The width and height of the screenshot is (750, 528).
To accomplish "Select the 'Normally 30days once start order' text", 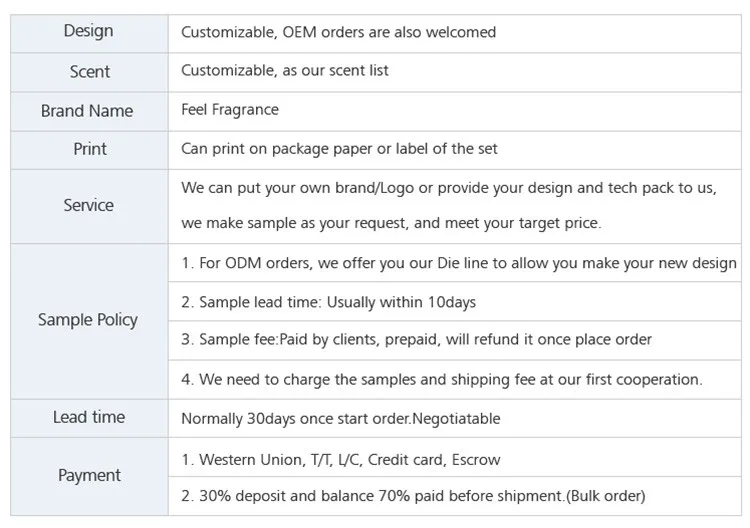I will pyautogui.click(x=340, y=418).
